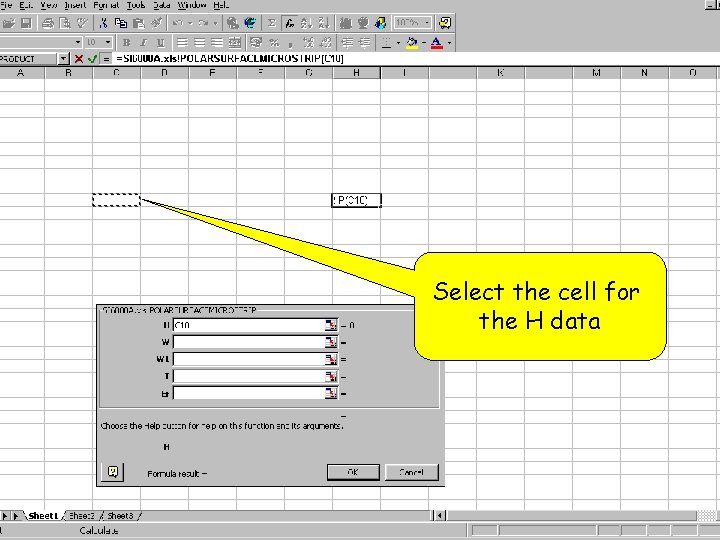Image resolution: width=720 pixels, height=540 pixels.
Task: Click the Save icon in the toolbar
Action: tap(26, 23)
